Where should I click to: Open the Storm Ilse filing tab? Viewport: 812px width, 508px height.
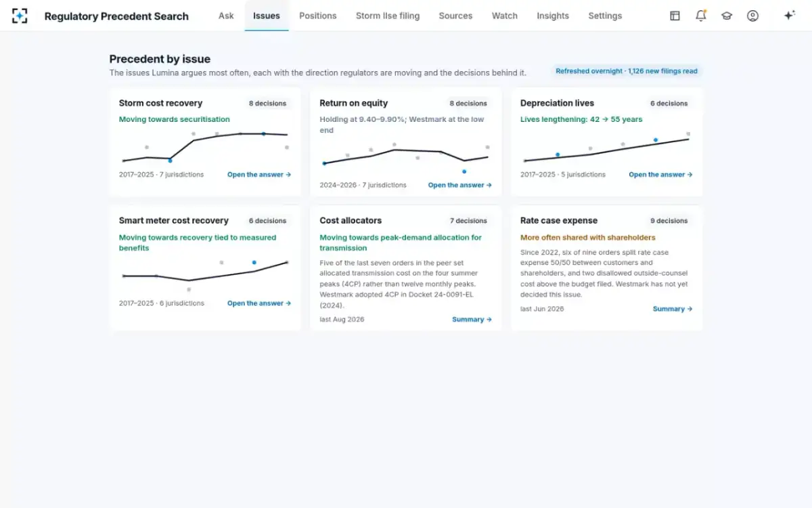[x=388, y=16]
